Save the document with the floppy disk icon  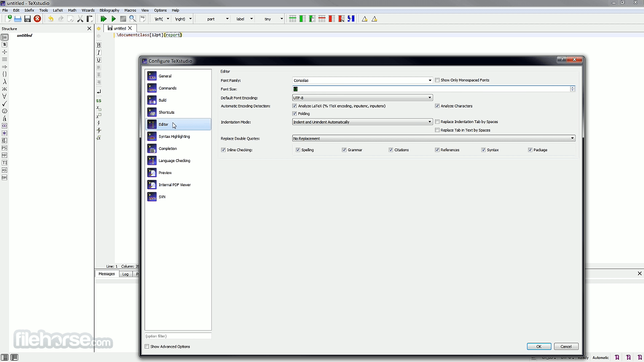27,19
